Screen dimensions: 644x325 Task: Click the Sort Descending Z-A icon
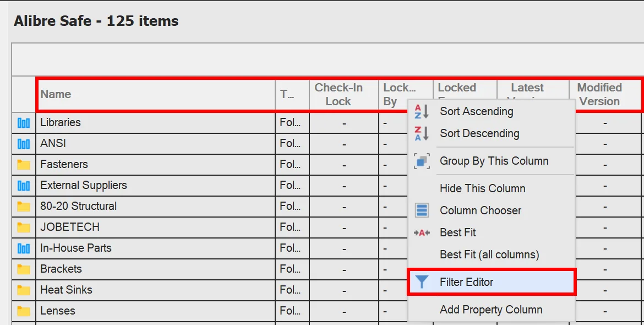point(422,133)
